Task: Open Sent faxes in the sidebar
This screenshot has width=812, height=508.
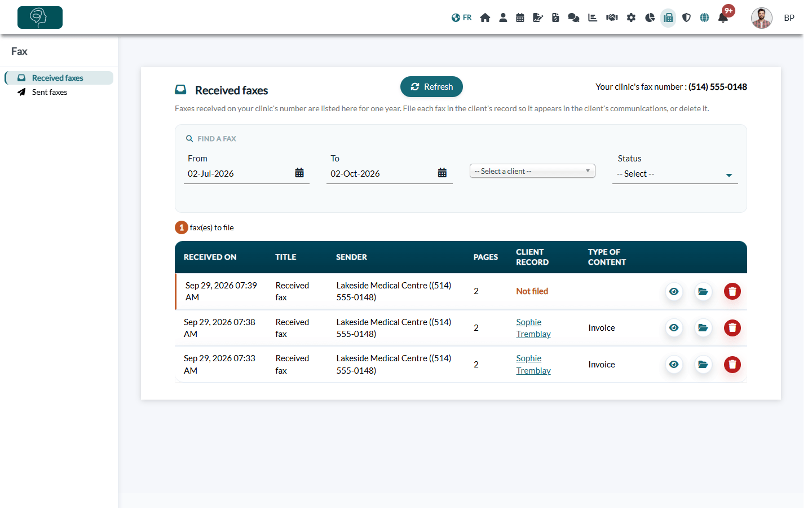Action: coord(50,92)
